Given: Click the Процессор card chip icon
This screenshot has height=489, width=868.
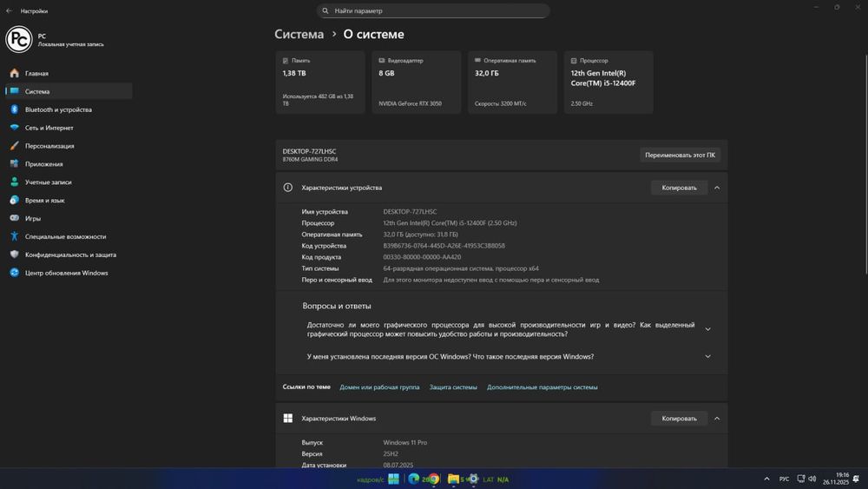Looking at the screenshot, I should (x=574, y=60).
